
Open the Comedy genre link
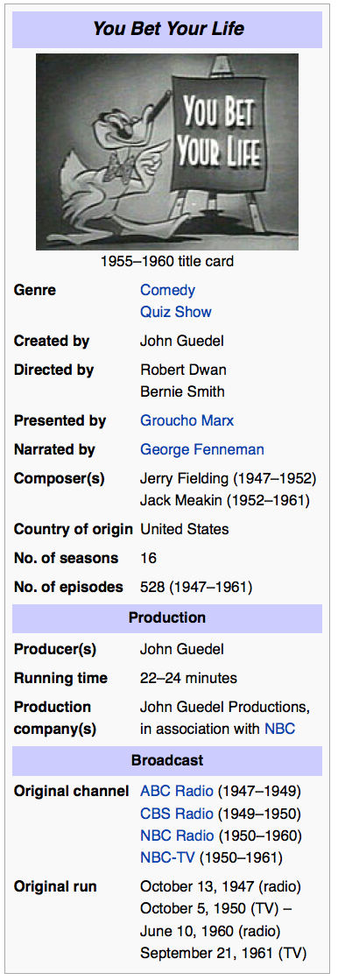[167, 290]
